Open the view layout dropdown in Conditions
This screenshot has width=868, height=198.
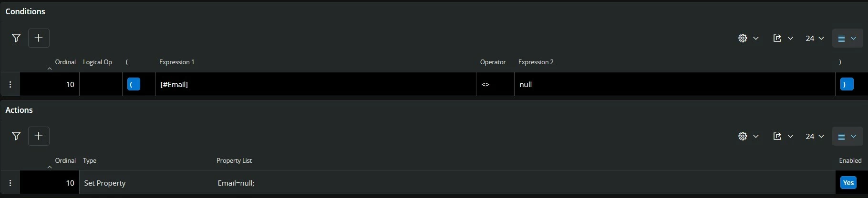[847, 38]
